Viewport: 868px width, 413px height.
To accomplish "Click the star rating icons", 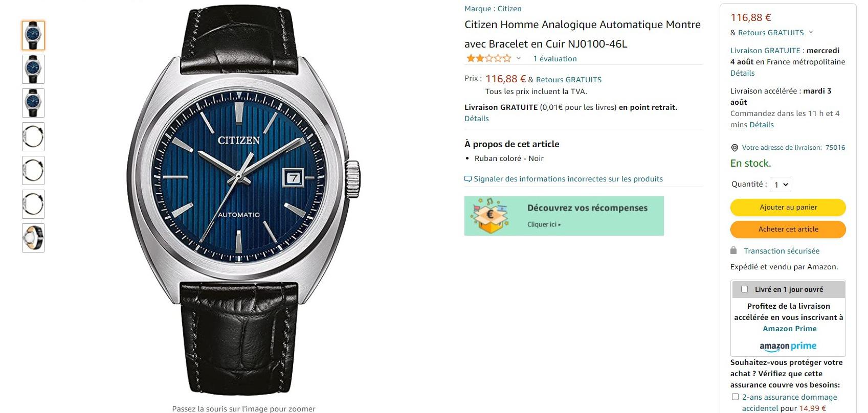I will click(488, 58).
